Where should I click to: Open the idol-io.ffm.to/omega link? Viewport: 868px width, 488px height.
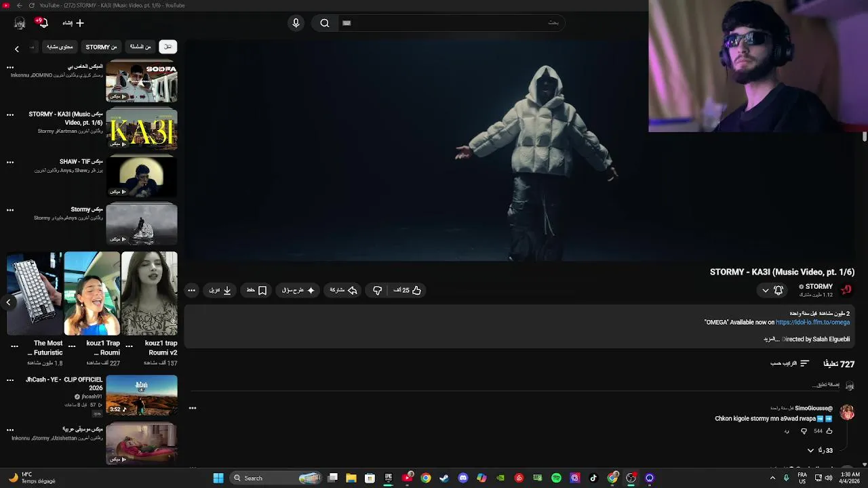point(812,323)
